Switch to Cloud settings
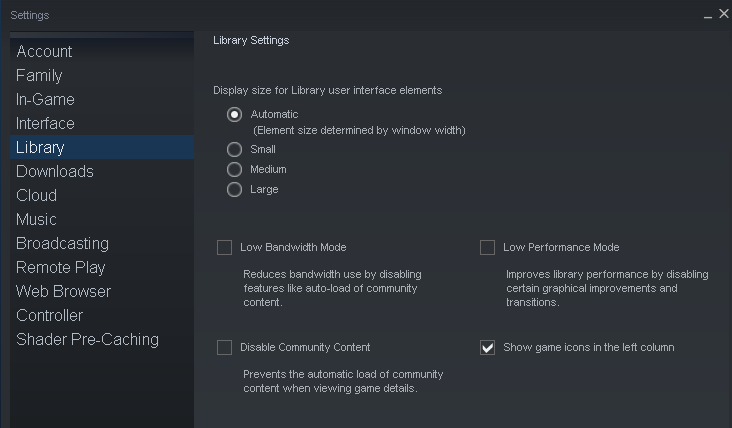732x428 pixels. pyautogui.click(x=36, y=196)
